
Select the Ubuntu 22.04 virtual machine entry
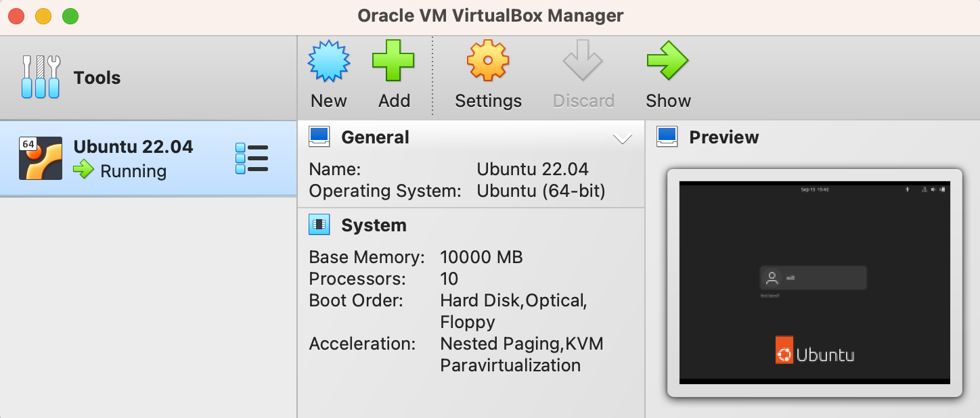[148, 159]
